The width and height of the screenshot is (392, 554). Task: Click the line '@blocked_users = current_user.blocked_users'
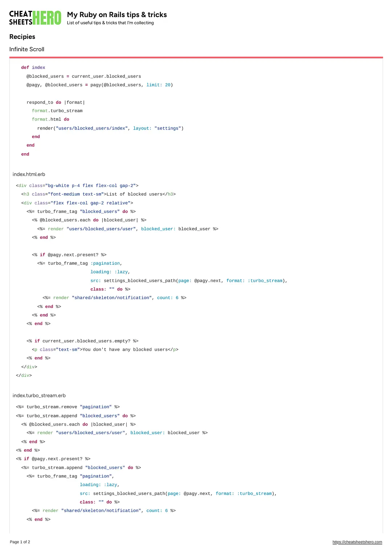click(83, 76)
